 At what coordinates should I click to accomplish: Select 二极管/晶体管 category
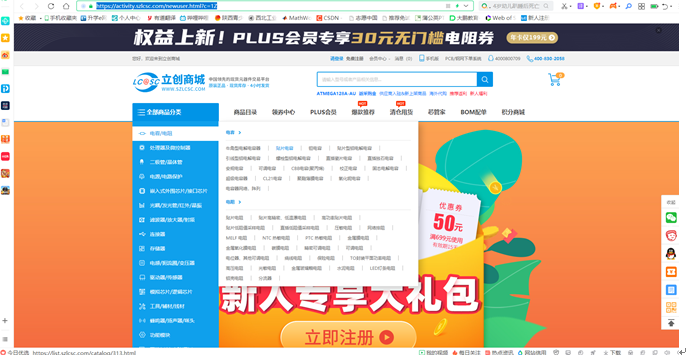[x=176, y=162]
